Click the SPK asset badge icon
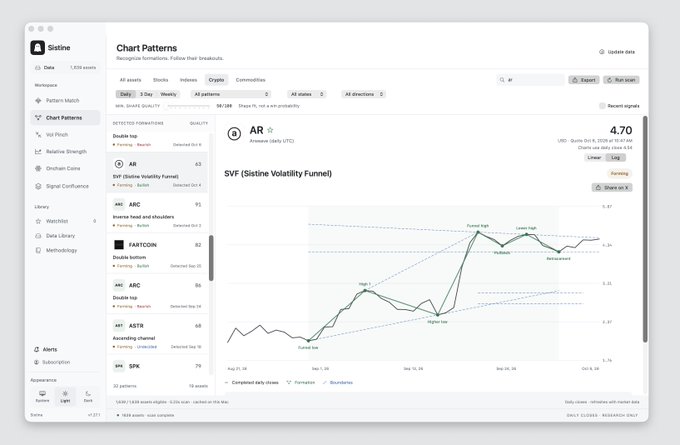 (119, 366)
